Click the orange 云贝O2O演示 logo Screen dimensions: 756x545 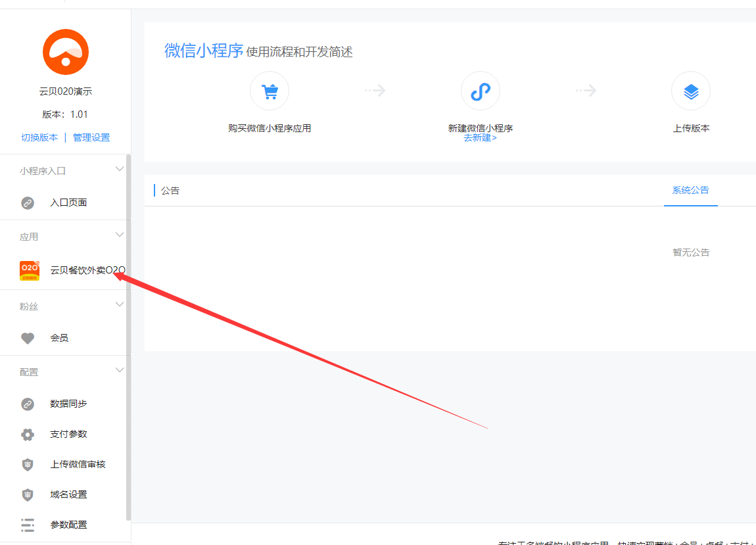click(x=66, y=52)
